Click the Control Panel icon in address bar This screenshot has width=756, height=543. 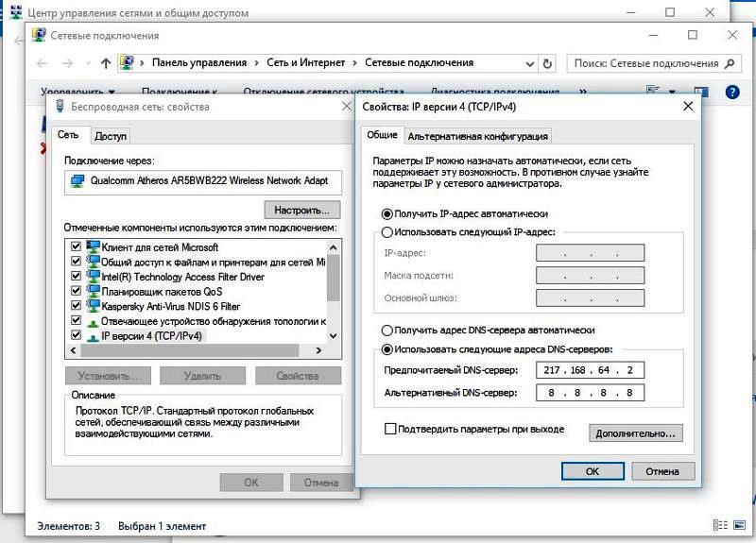click(127, 63)
